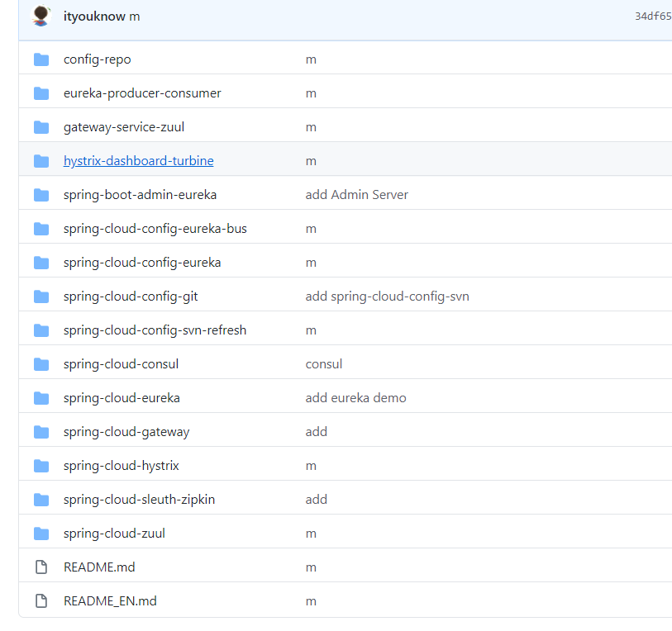
Task: View the "m" commit for eureka-producer-consumer
Action: [311, 94]
